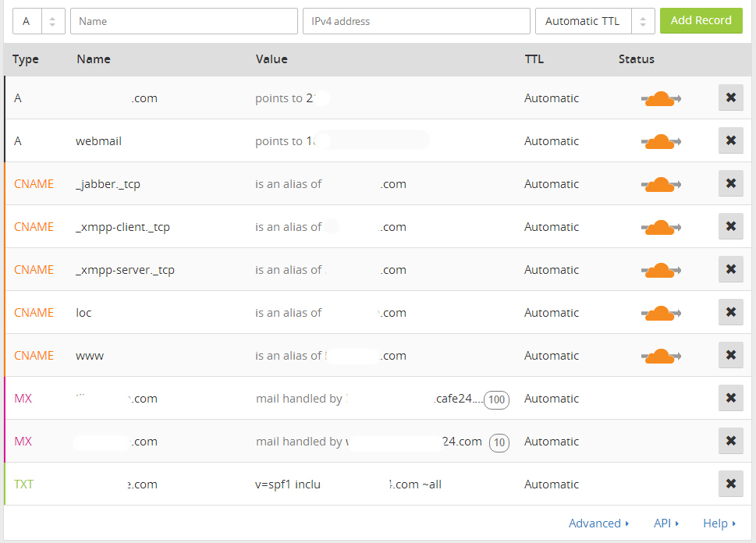Delete the _xmpp-client._tcp CNAME record
The height and width of the screenshot is (543, 756).
(x=730, y=226)
